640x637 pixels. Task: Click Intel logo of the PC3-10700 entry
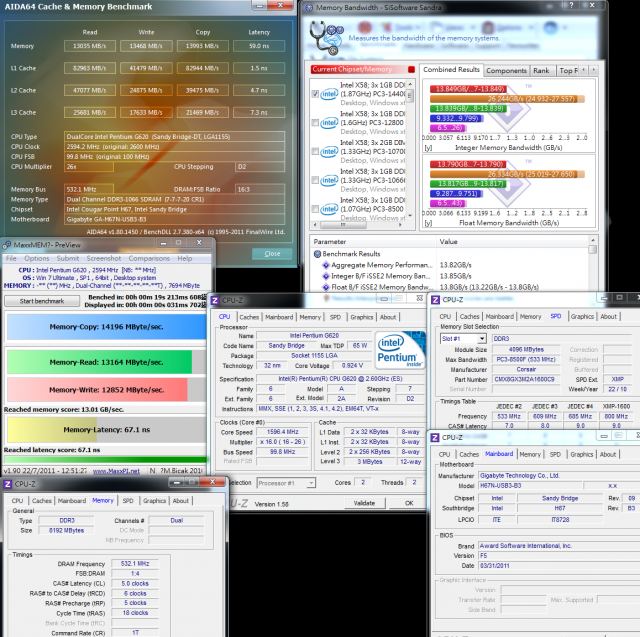point(329,152)
